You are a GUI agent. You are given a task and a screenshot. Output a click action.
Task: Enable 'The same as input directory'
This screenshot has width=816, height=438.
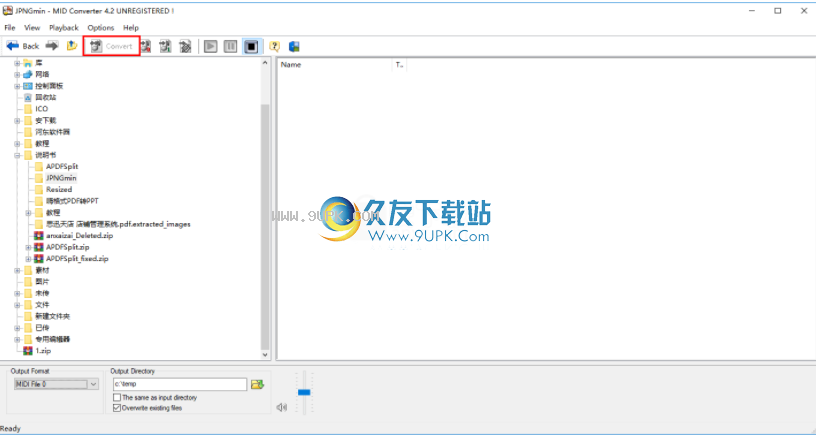tap(117, 397)
